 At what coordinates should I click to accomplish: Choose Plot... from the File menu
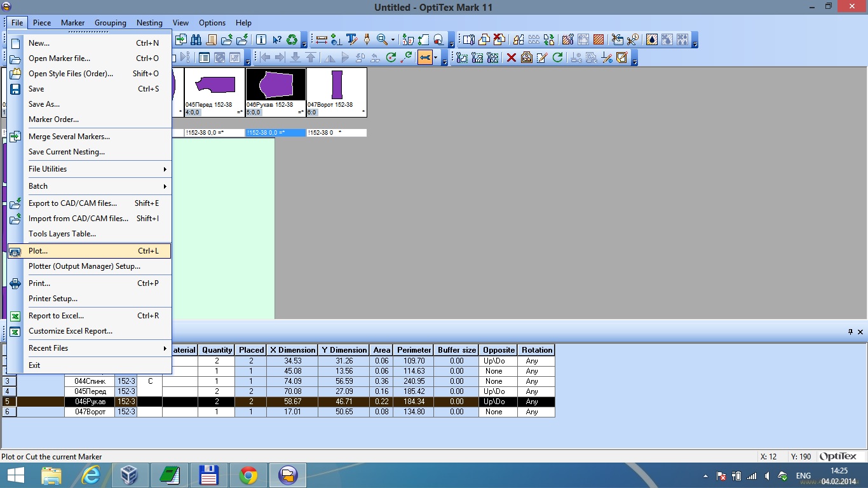pyautogui.click(x=89, y=251)
